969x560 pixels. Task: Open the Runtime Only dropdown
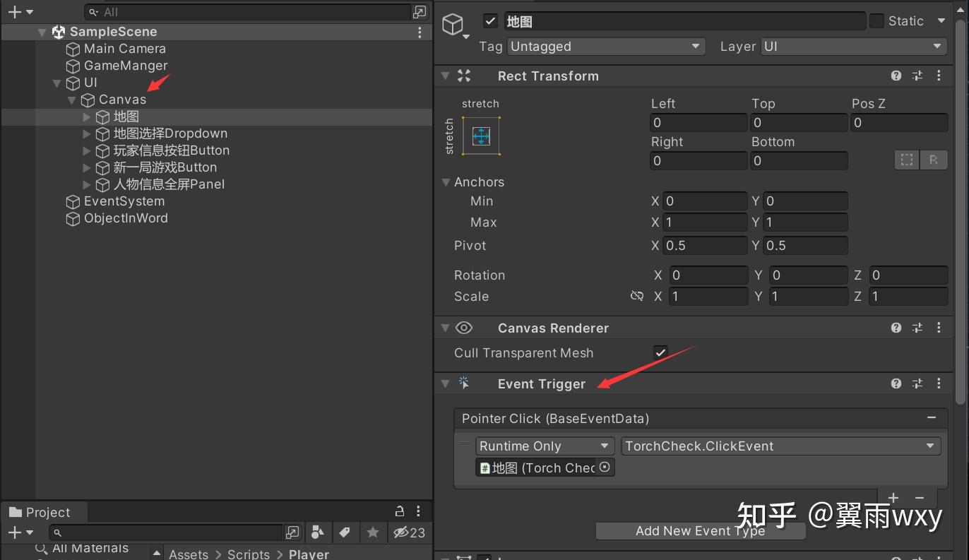544,446
